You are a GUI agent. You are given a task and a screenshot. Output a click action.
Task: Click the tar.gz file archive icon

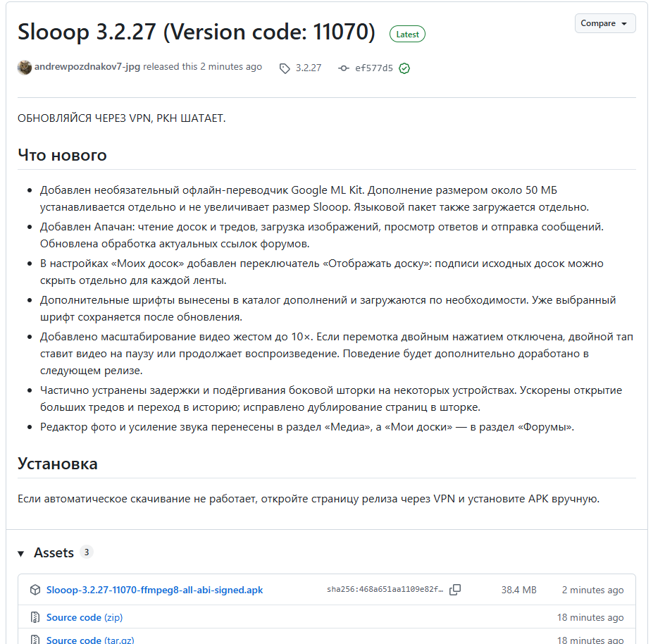[35, 640]
